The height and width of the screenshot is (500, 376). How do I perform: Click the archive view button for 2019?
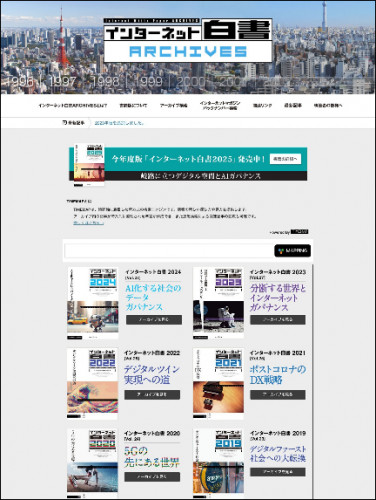pyautogui.click(x=278, y=472)
